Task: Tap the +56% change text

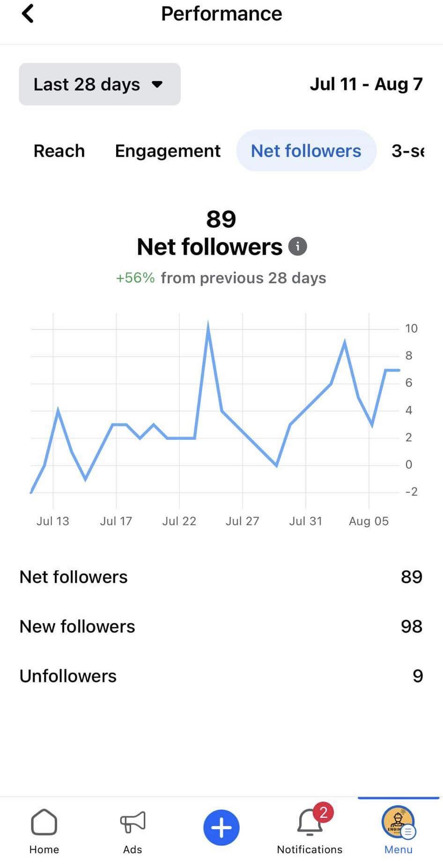Action: tap(135, 278)
